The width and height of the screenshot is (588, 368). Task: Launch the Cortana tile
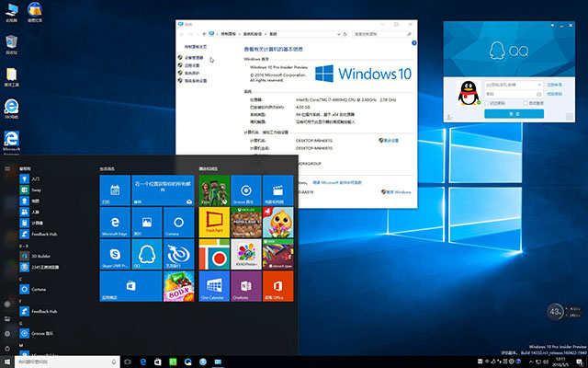click(178, 222)
